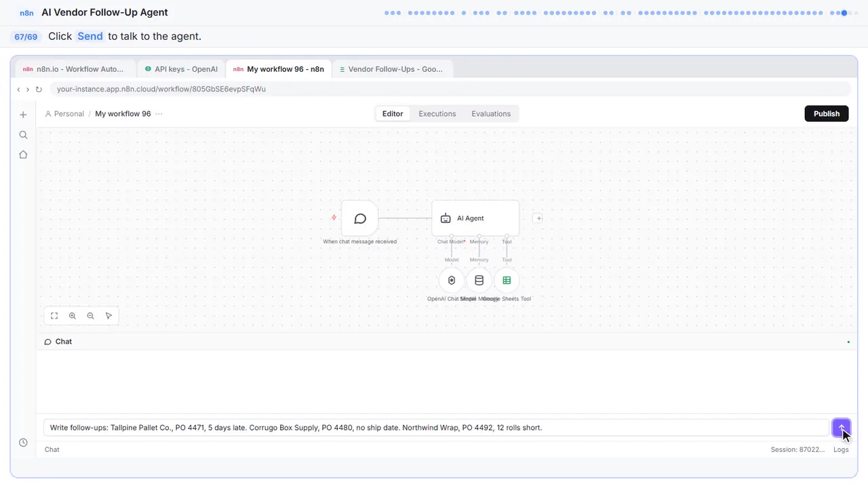Open search from the left sidebar
This screenshot has height=488, width=868.
point(23,135)
